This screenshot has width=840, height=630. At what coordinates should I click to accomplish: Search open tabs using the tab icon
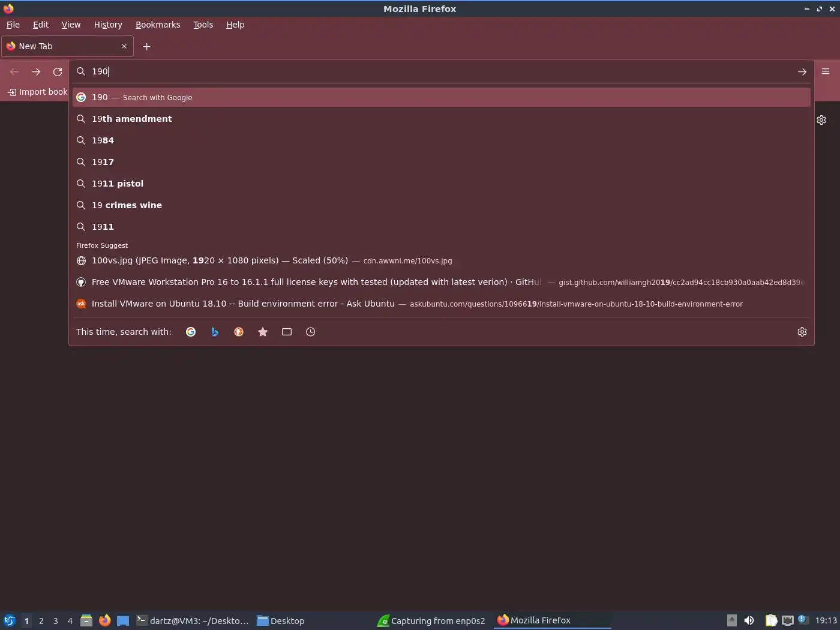[287, 332]
